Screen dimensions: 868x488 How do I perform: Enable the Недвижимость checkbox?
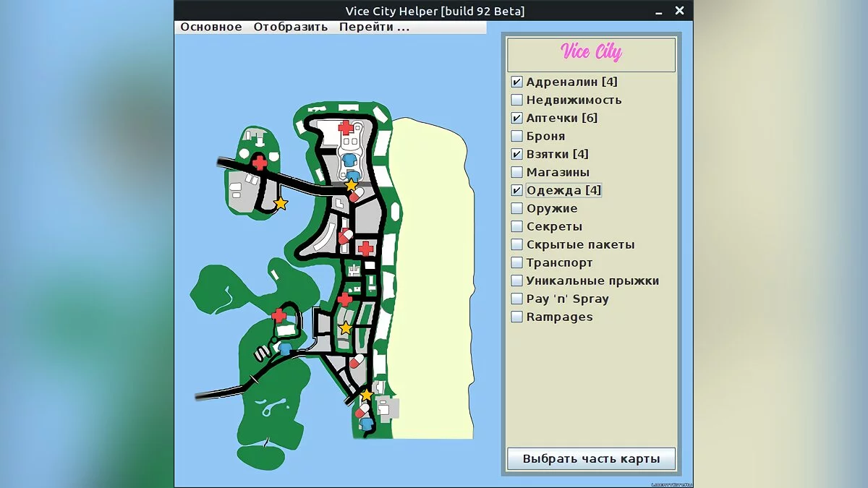point(516,100)
